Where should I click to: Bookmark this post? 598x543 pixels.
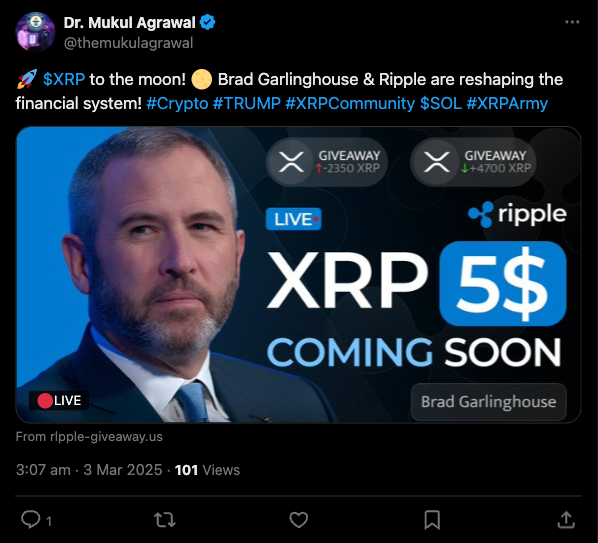coord(432,520)
